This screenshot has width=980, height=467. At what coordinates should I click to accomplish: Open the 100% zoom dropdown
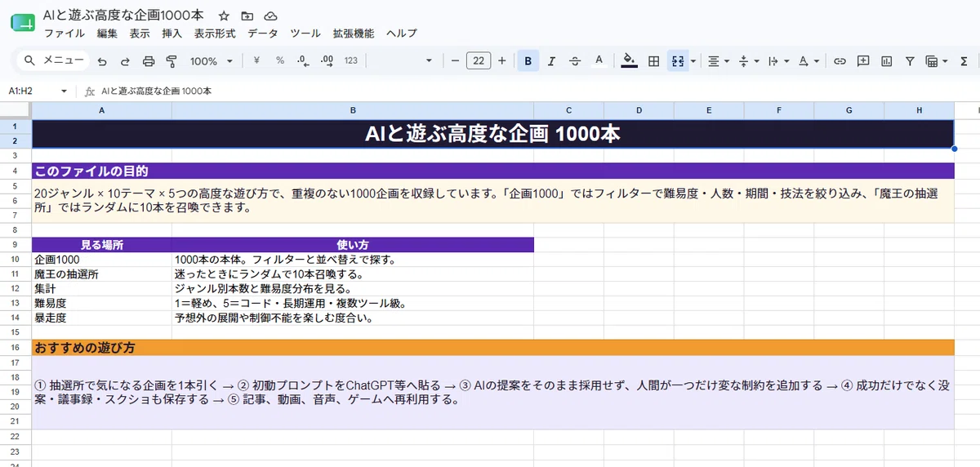tap(212, 61)
